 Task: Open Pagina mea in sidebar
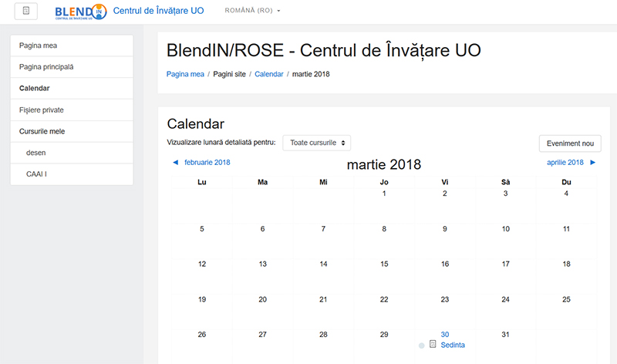[72, 45]
